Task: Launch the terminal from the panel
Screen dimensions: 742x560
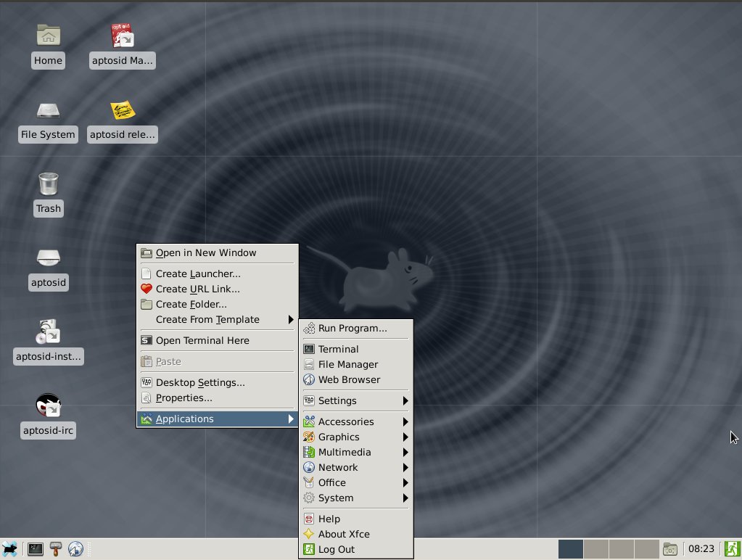Action: (36, 549)
